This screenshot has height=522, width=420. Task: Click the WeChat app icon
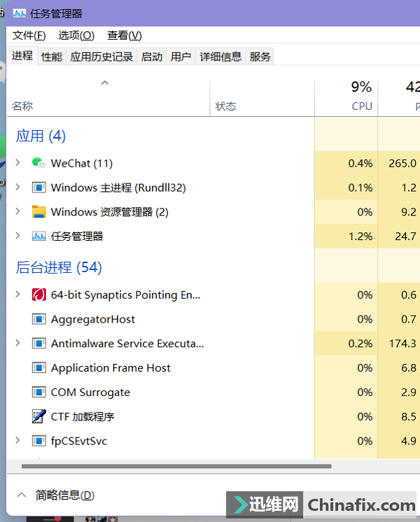[x=38, y=163]
